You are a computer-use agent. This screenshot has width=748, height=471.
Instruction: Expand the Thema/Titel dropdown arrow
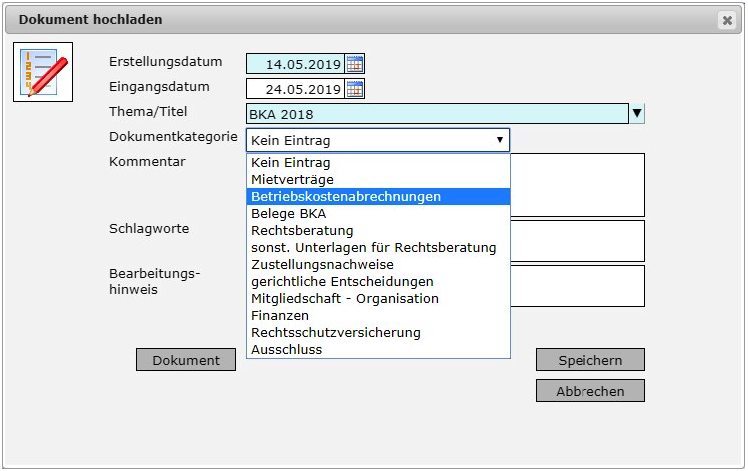tap(637, 114)
